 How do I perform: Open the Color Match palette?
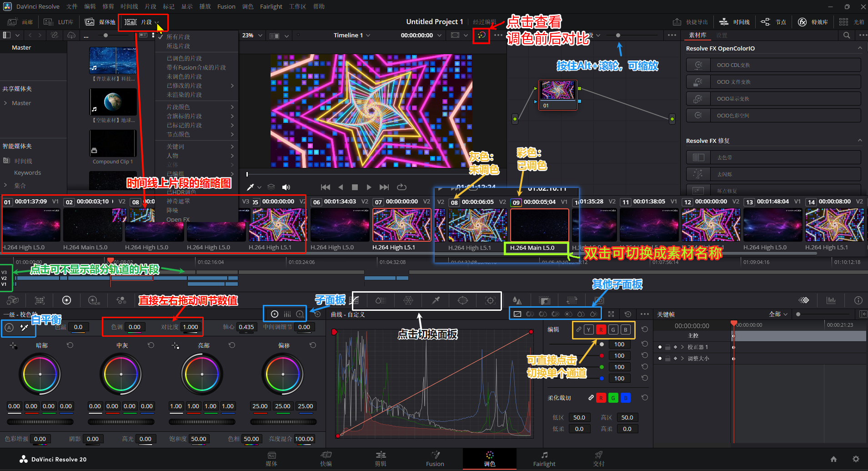tap(40, 300)
